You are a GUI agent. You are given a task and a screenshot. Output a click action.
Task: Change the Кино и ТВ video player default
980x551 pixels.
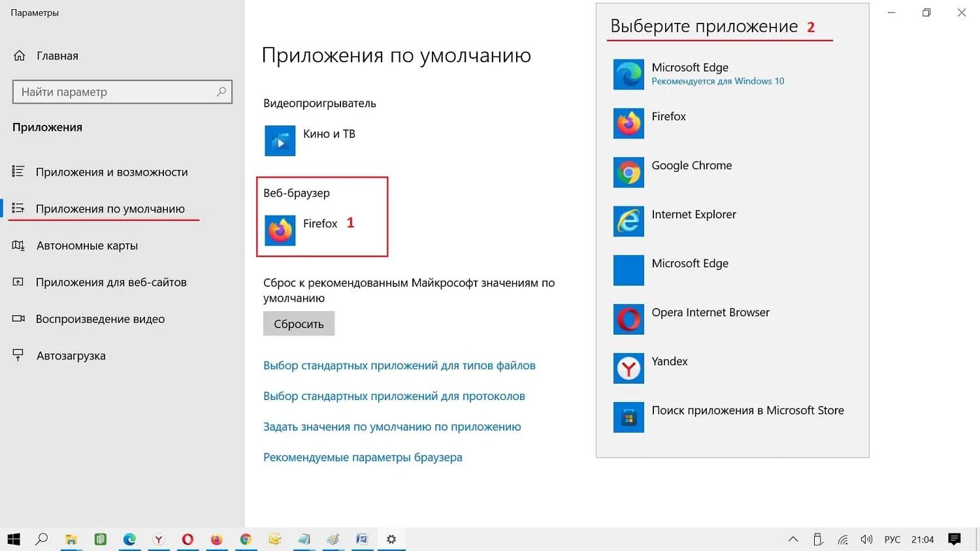(310, 141)
